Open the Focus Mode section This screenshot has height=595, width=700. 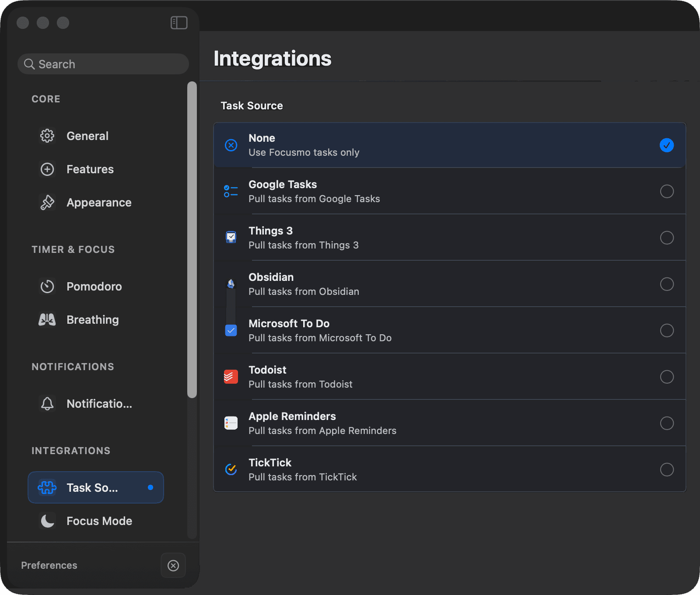(96, 521)
